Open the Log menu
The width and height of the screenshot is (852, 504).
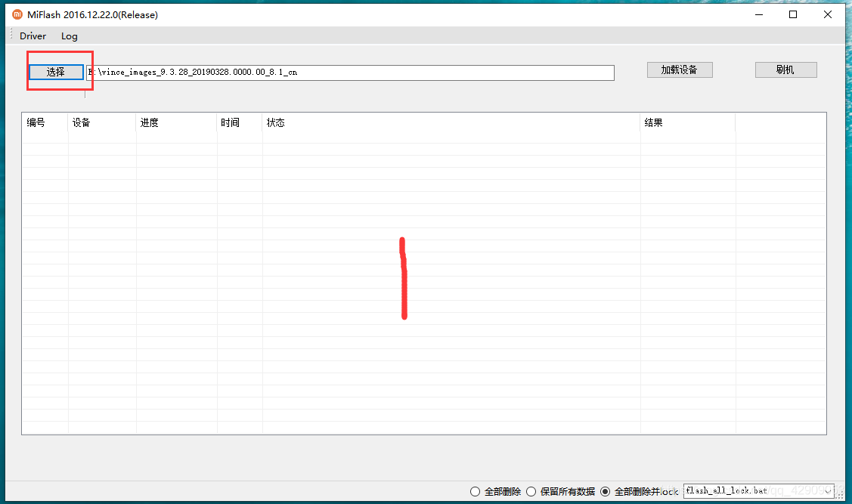[x=69, y=36]
